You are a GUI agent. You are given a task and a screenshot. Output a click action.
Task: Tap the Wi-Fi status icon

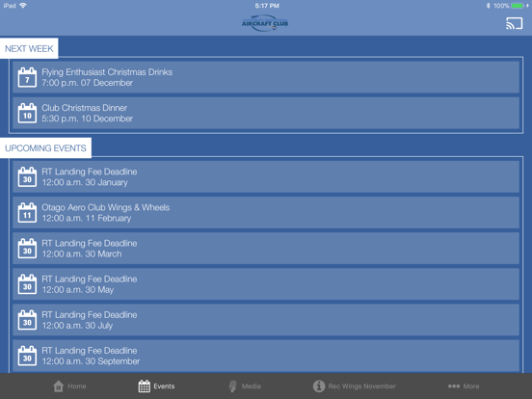[23, 6]
